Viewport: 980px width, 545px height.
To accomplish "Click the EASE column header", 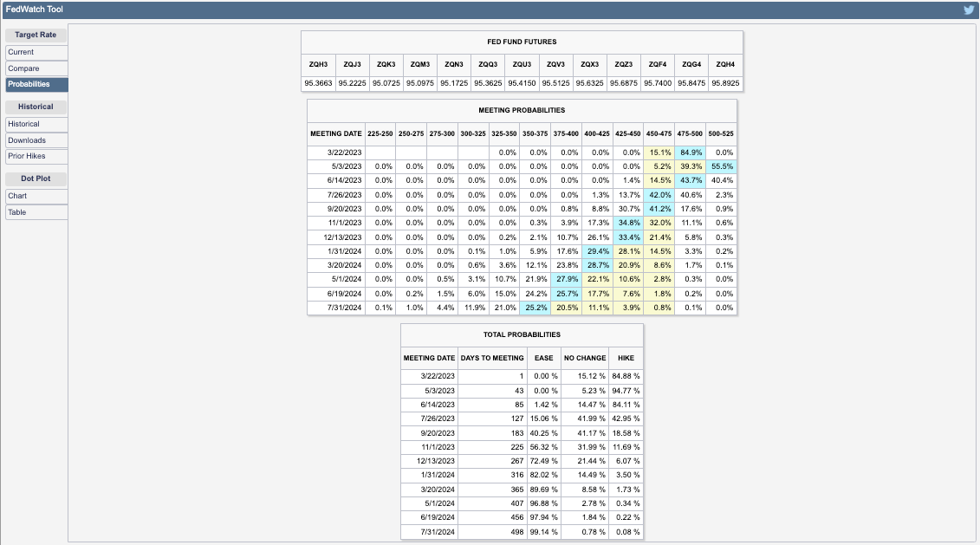I will (x=544, y=358).
